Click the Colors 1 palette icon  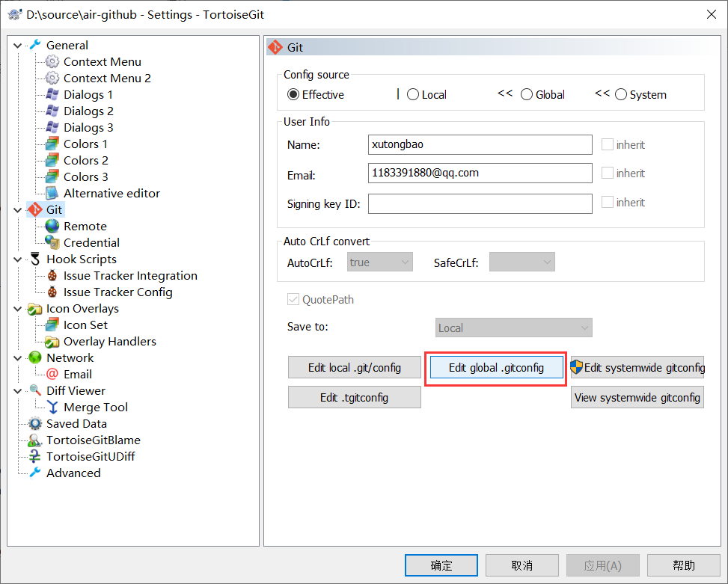[x=52, y=144]
